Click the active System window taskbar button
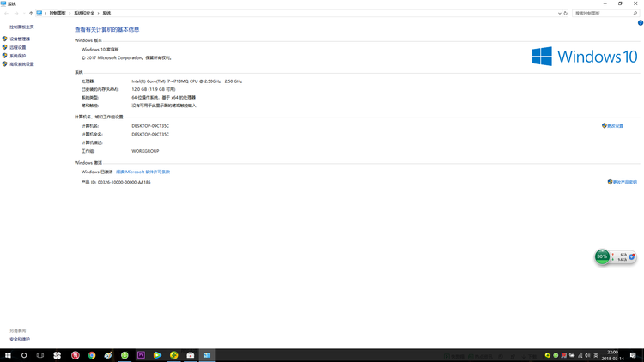Viewport: 644px width, 362px height. 207,355
